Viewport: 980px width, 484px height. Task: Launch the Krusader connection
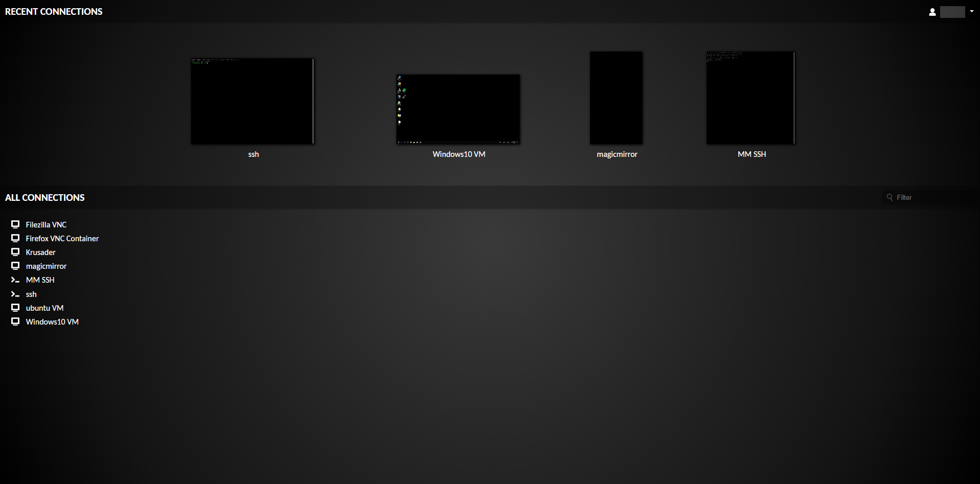click(x=41, y=252)
